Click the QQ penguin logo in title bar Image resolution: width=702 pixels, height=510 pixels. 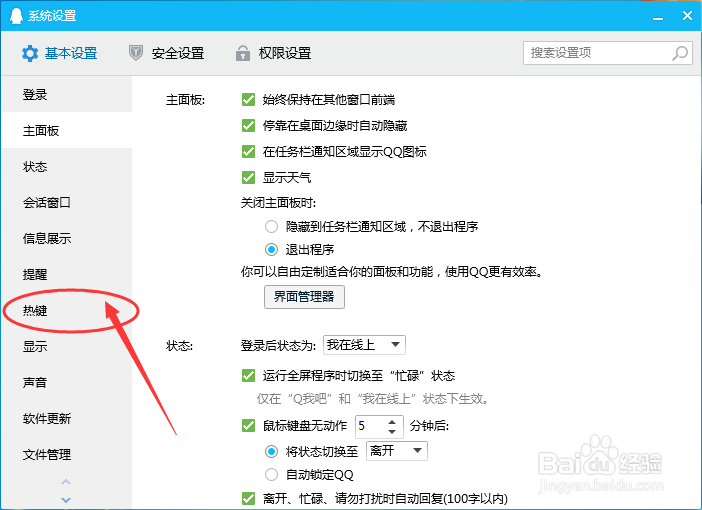pos(16,16)
